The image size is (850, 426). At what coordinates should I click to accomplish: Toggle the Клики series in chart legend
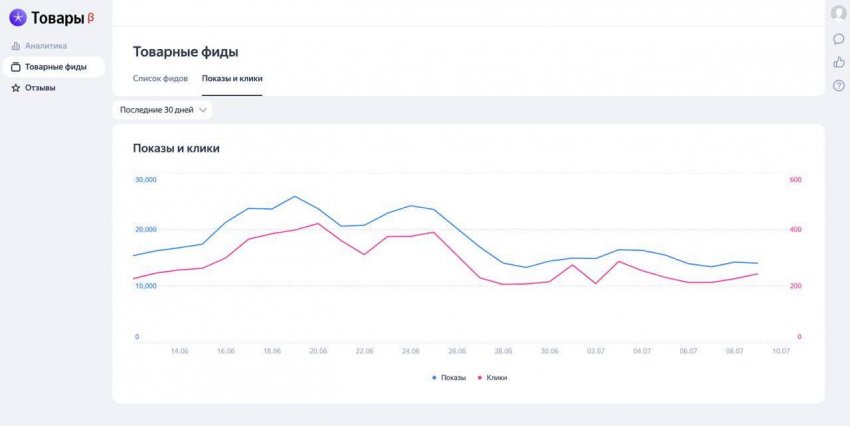coord(496,377)
